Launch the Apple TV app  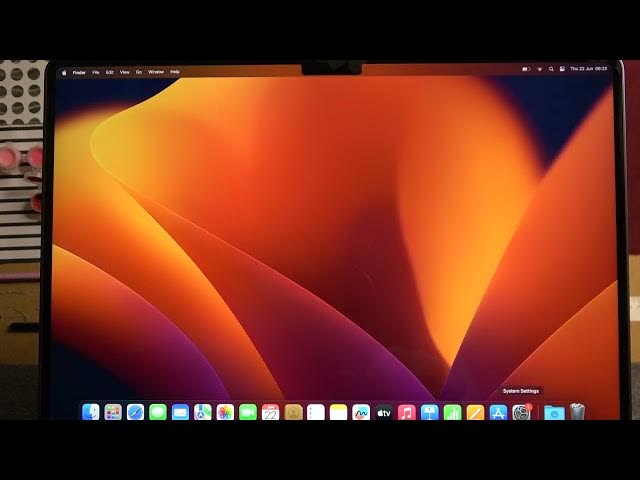(384, 412)
